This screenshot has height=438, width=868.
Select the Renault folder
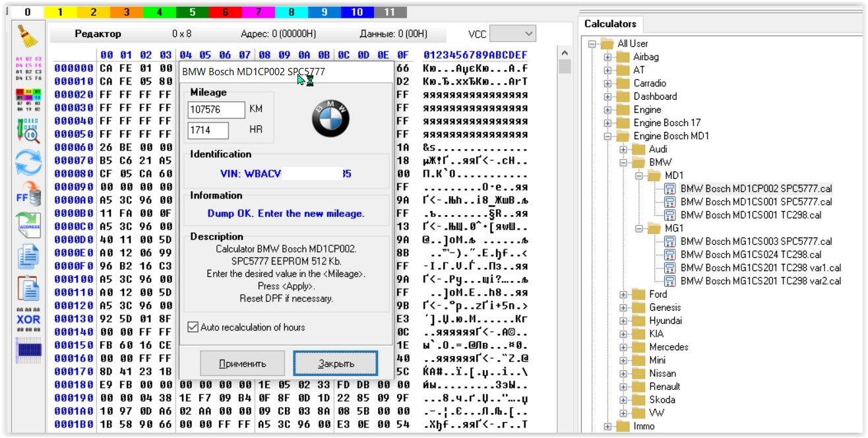tap(664, 387)
